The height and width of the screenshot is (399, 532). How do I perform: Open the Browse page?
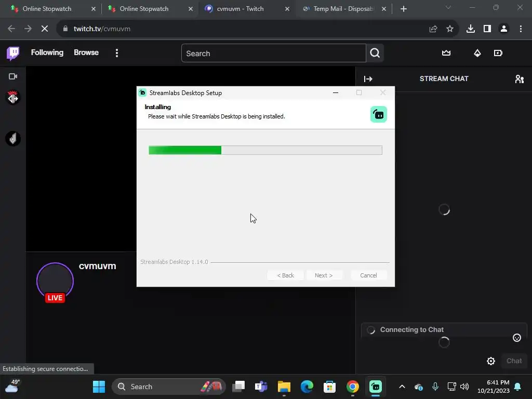tap(86, 52)
